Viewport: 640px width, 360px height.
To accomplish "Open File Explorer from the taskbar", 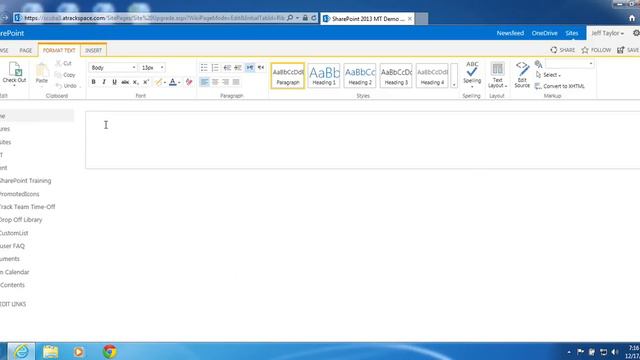I will point(51,351).
